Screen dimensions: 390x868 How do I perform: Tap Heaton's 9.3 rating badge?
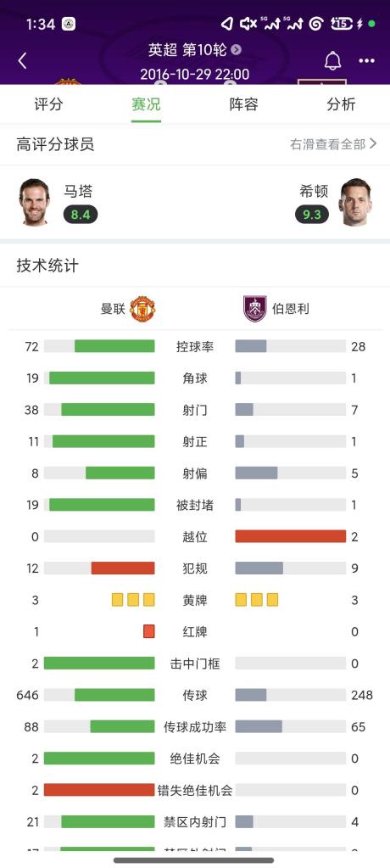click(312, 214)
